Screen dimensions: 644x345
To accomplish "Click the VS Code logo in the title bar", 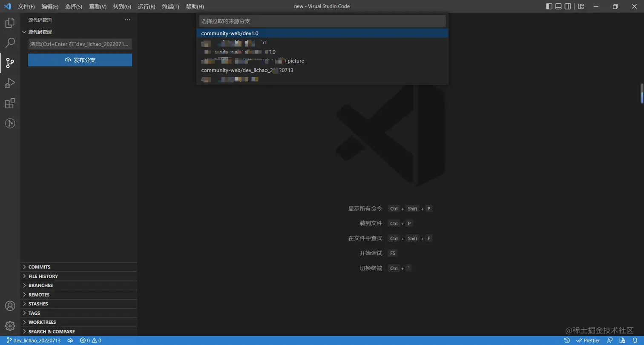I will (7, 6).
